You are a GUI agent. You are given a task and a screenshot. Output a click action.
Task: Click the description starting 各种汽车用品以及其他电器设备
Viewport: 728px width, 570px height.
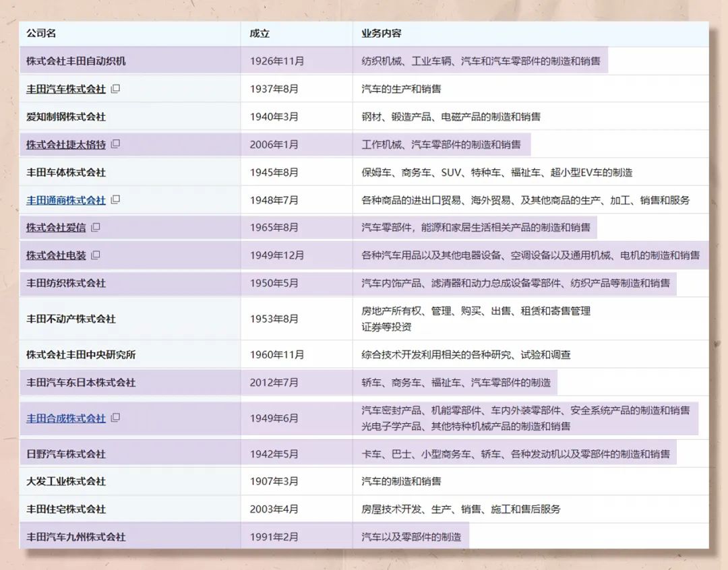point(530,255)
